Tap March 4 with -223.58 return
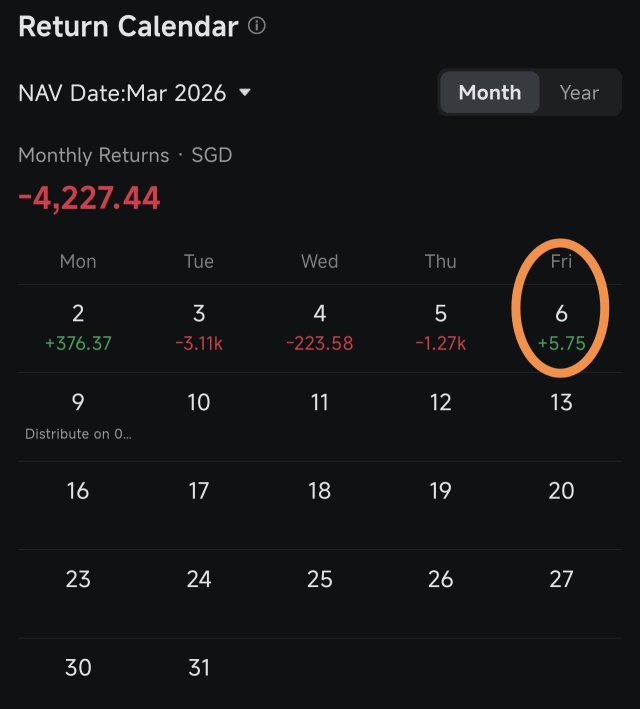 point(320,328)
